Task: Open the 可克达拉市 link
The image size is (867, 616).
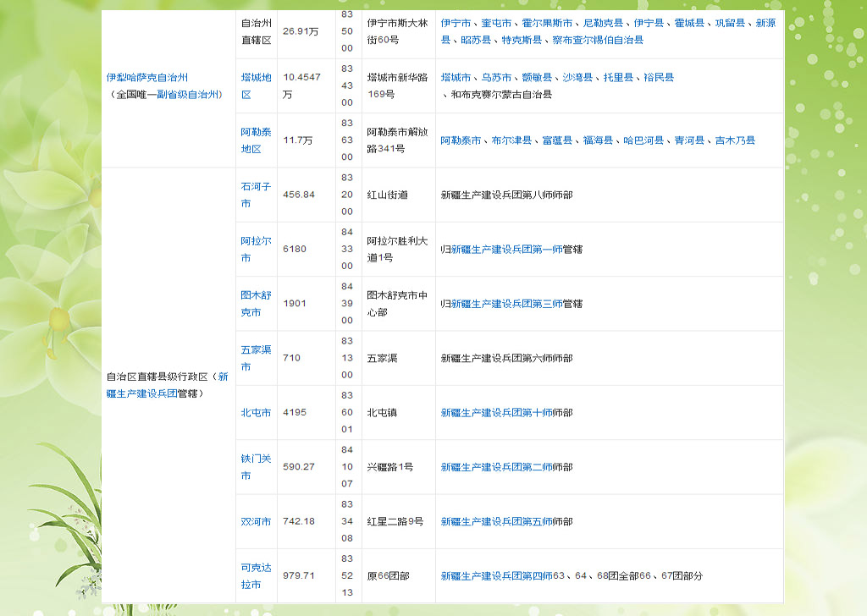Action: pyautogui.click(x=256, y=575)
